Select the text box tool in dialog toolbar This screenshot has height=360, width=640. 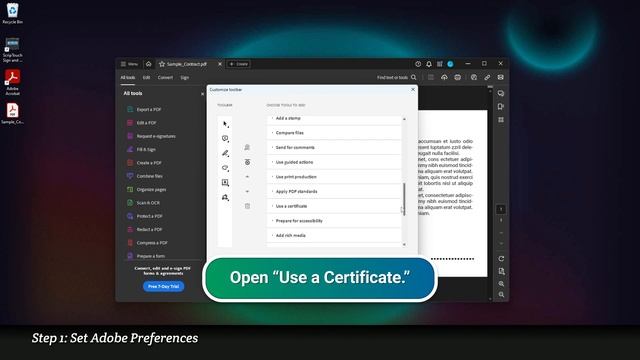(x=225, y=183)
